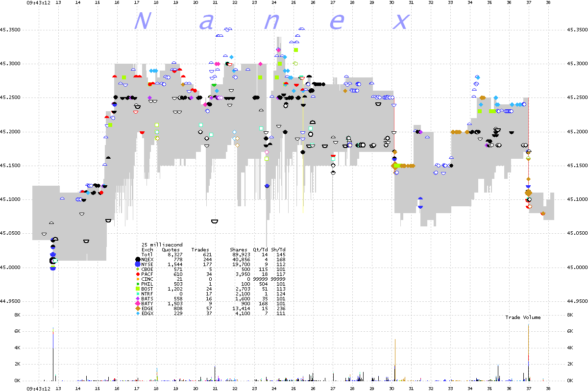
Task: Click '0K' on the right volume axis
Action: pyautogui.click(x=570, y=381)
